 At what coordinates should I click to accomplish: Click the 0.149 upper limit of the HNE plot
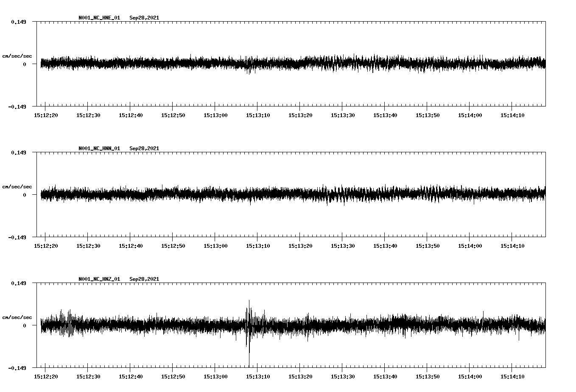click(x=18, y=22)
